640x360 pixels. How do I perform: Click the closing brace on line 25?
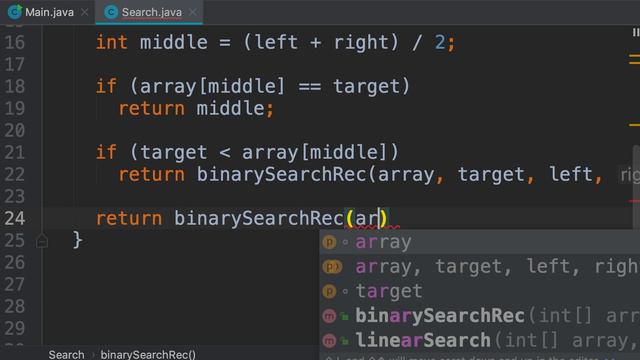coord(78,240)
